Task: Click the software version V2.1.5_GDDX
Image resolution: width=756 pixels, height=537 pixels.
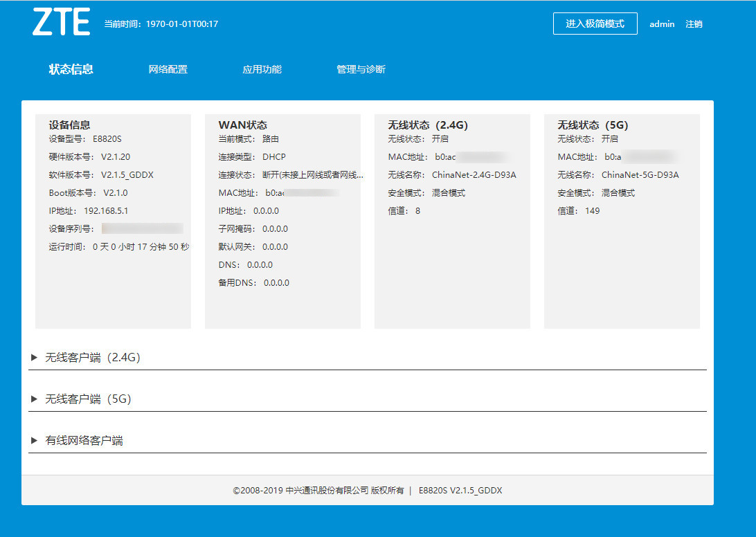Action: tap(127, 175)
